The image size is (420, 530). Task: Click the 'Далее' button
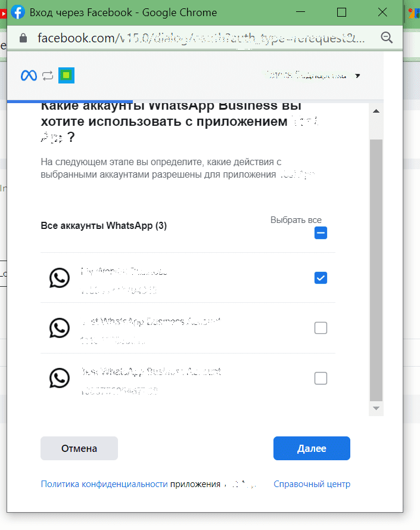[312, 448]
